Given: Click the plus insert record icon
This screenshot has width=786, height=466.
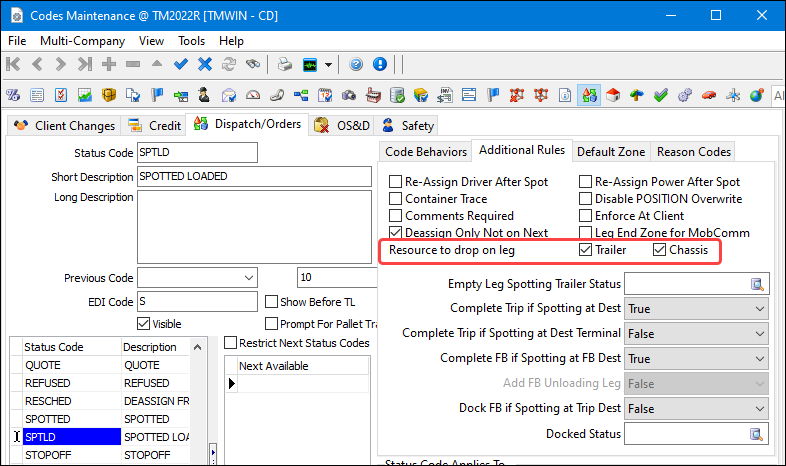Looking at the screenshot, I should click(109, 64).
